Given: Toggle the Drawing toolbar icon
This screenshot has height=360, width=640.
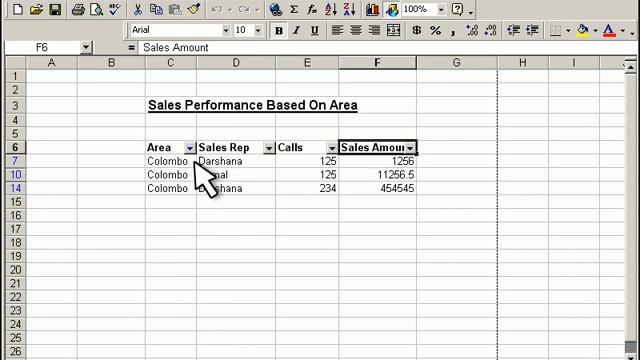Looking at the screenshot, I should [x=391, y=9].
